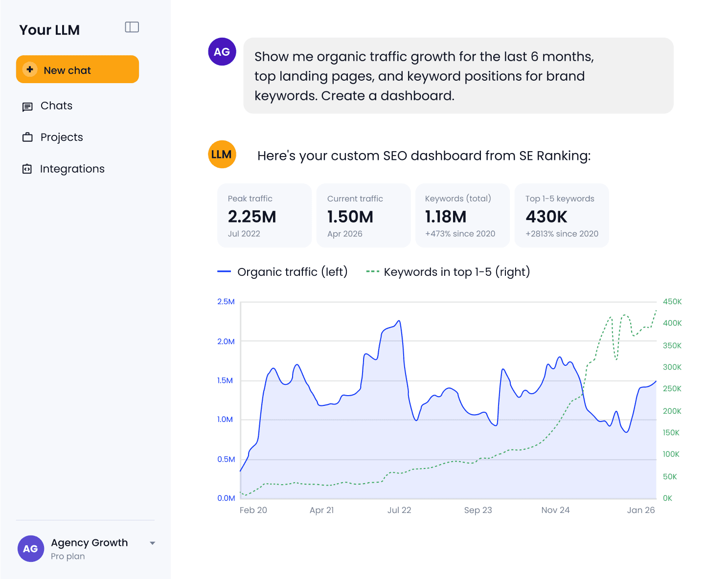Expand the Agency Growth account dropdown arrow
This screenshot has height=579, width=728.
pos(153,543)
